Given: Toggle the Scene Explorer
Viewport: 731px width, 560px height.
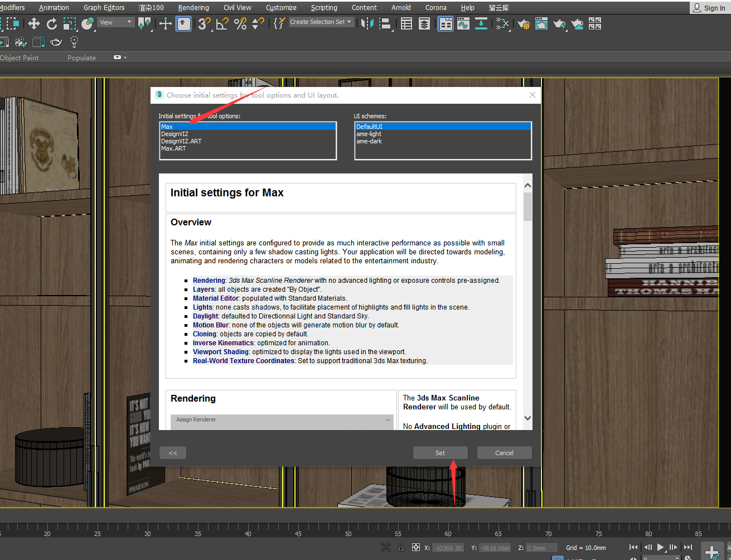Looking at the screenshot, I should pyautogui.click(x=406, y=23).
